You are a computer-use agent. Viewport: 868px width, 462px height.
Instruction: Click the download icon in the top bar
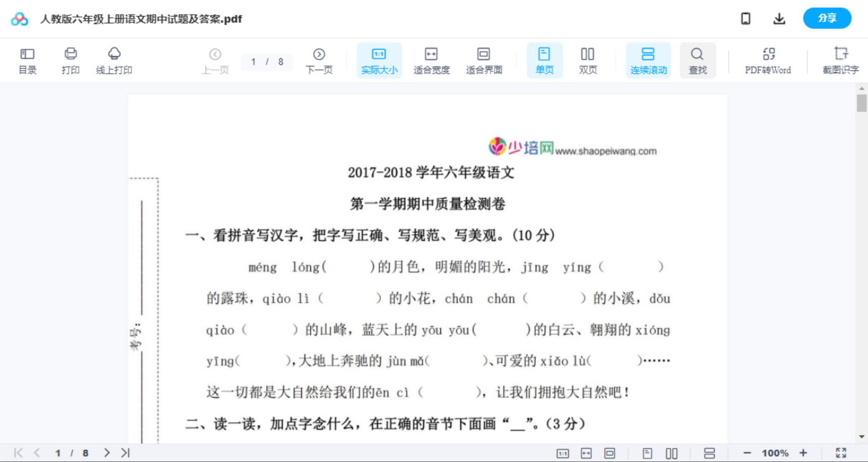tap(779, 18)
